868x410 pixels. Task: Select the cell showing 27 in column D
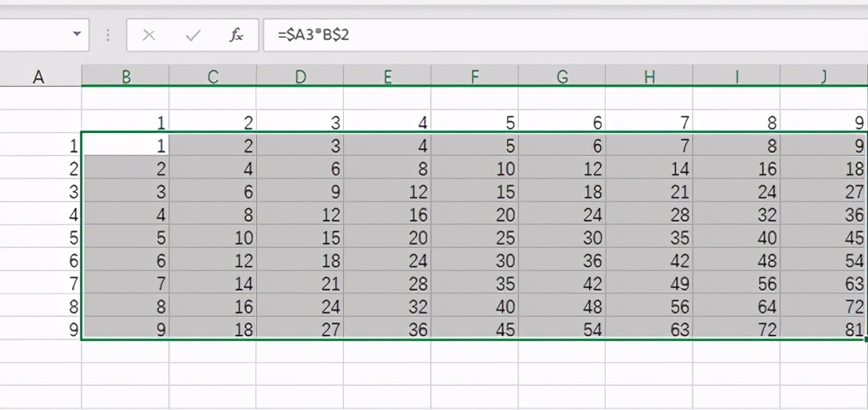[x=299, y=328]
